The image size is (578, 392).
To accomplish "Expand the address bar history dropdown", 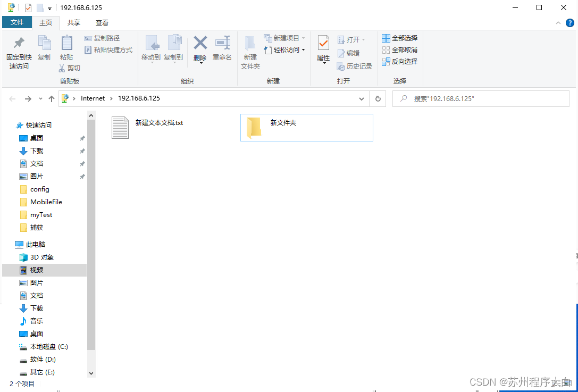I will (x=362, y=98).
